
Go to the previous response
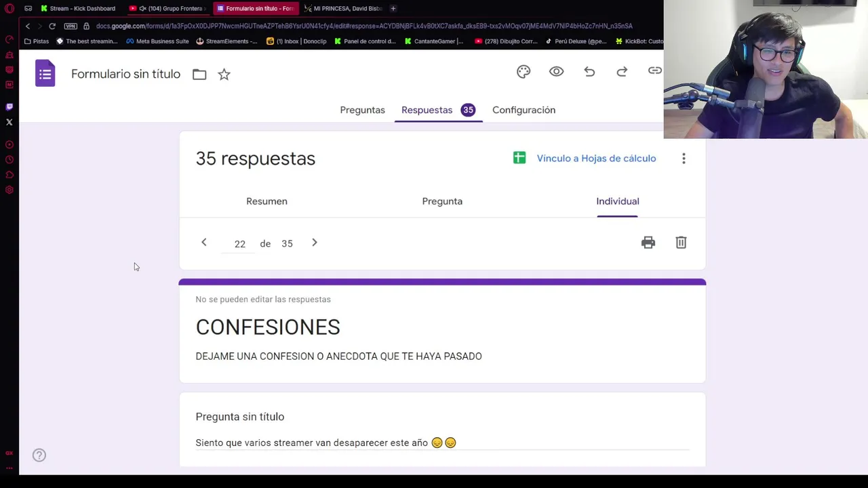[x=203, y=243]
